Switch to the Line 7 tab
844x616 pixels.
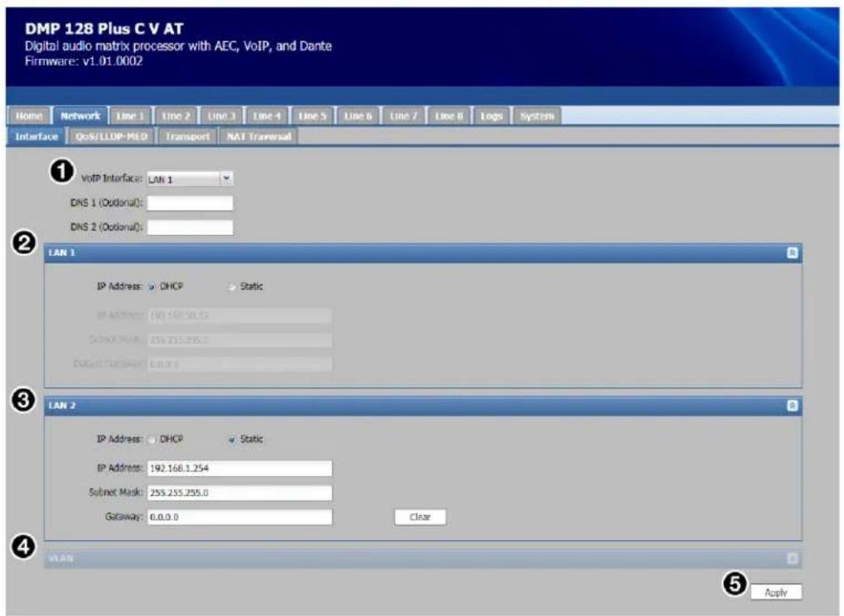(x=403, y=116)
